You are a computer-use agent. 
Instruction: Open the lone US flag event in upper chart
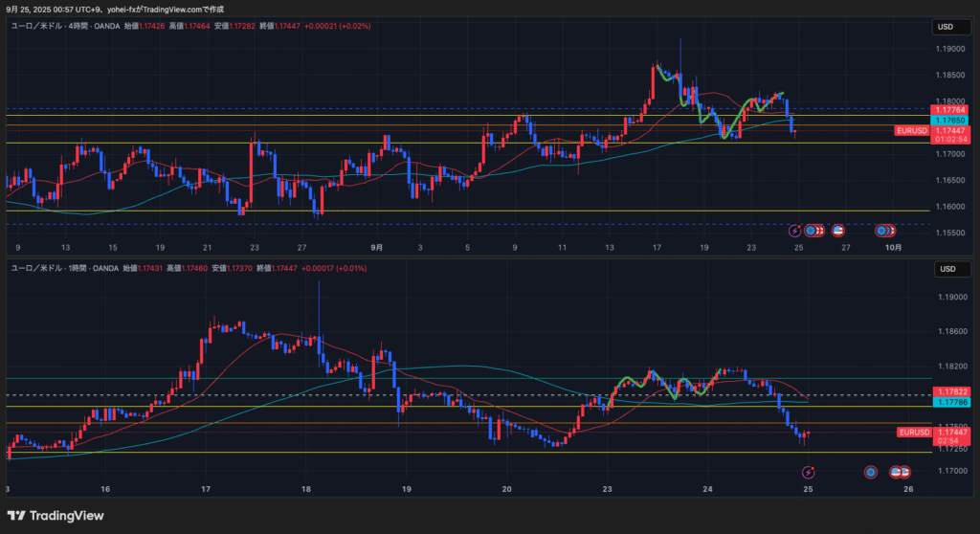(x=838, y=230)
